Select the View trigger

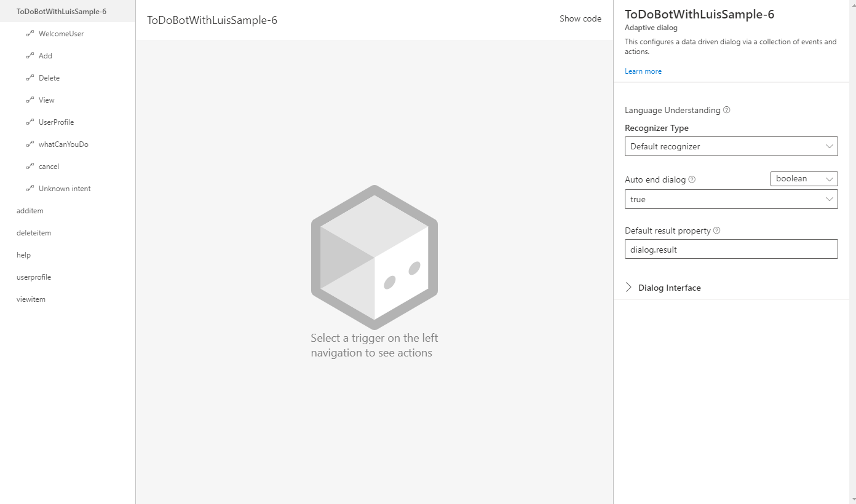(x=68, y=100)
